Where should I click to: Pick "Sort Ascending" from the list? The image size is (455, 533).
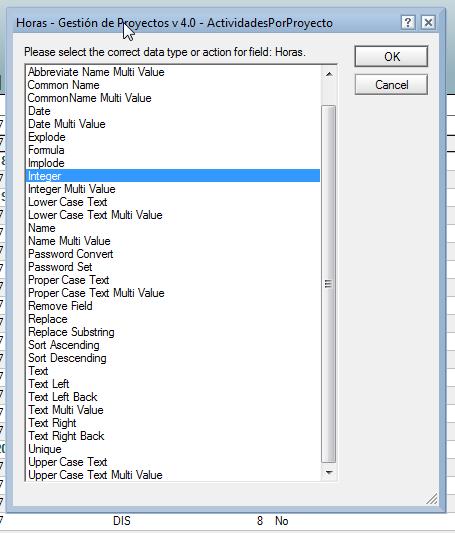tap(64, 345)
